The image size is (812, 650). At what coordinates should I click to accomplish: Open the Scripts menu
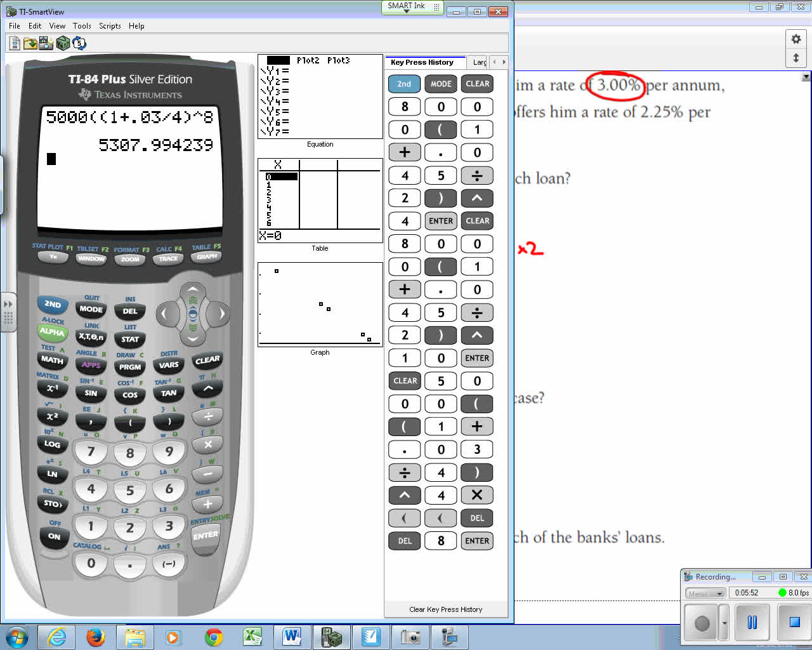[x=110, y=26]
